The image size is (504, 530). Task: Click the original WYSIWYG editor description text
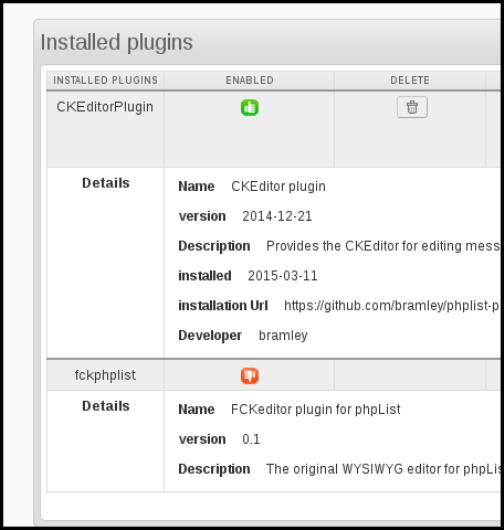(x=383, y=469)
